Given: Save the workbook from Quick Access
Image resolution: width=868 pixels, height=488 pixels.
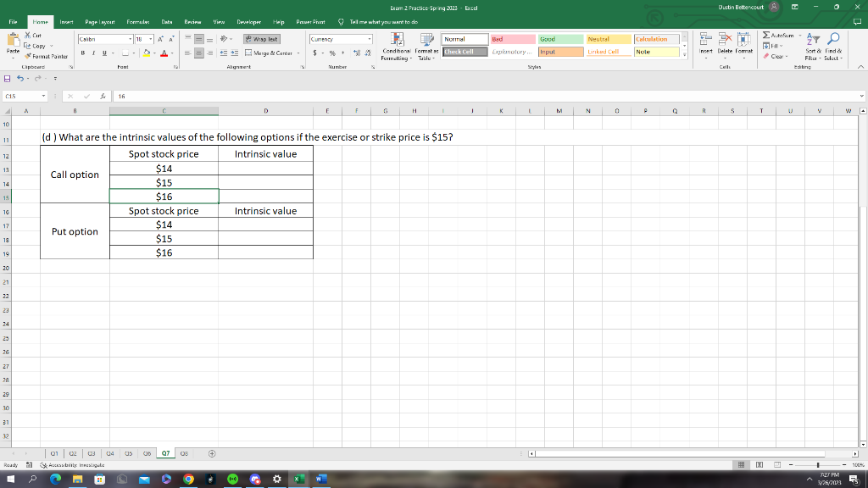Looking at the screenshot, I should coord(7,79).
